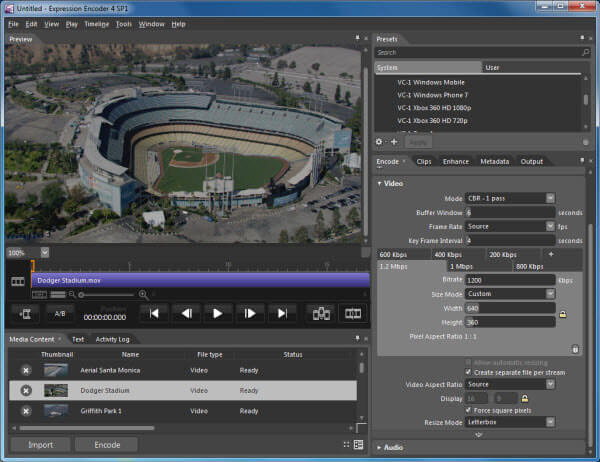
Task: Select the Griffith Park 1 thumbnail
Action: click(56, 411)
